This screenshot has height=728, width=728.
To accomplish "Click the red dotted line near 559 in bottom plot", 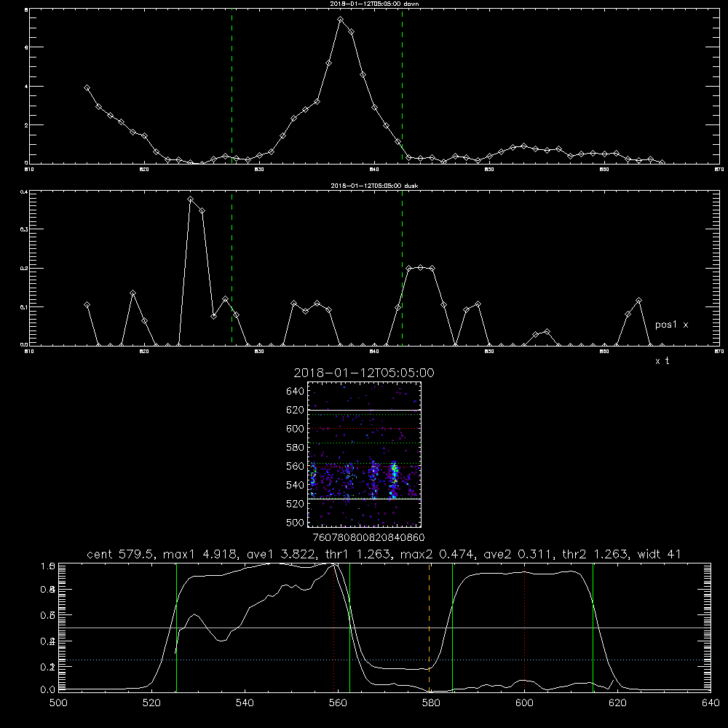I will (x=334, y=628).
